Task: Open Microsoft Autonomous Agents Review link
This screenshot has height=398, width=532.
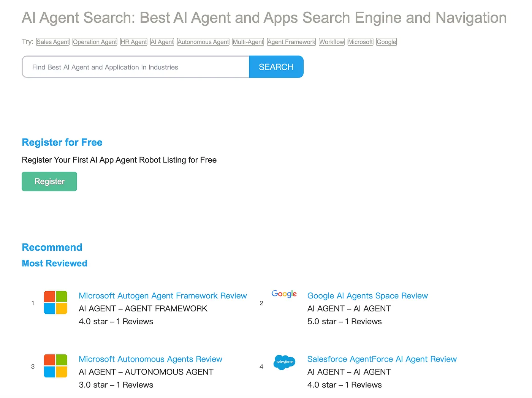Action: click(x=150, y=359)
